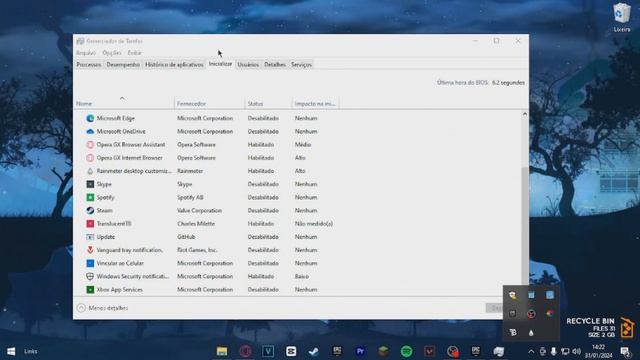The width and height of the screenshot is (640, 360).
Task: Click the Nome column sort arrow
Action: click(x=122, y=98)
